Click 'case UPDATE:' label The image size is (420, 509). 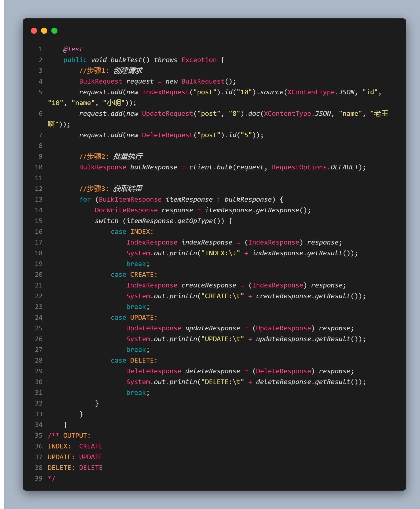[134, 317]
